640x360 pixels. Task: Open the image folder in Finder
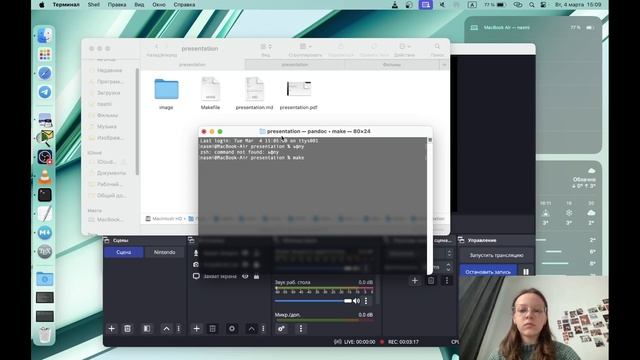166,89
